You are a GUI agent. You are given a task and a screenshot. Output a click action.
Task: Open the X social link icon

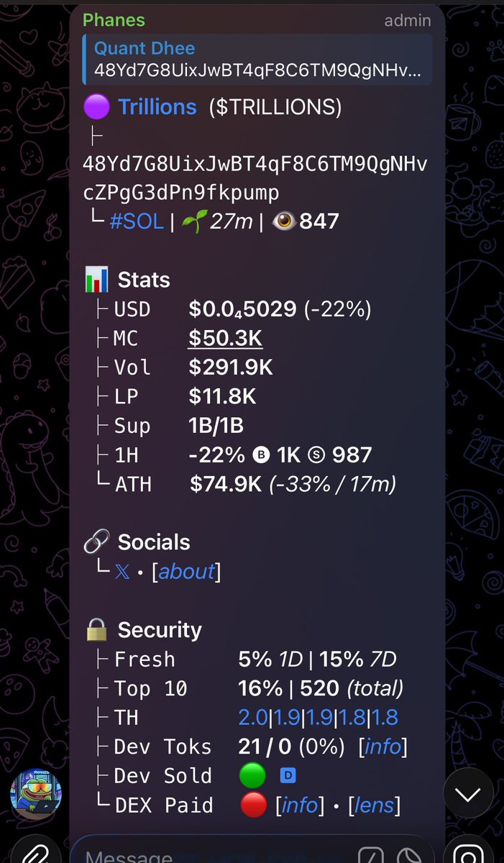pyautogui.click(x=124, y=572)
